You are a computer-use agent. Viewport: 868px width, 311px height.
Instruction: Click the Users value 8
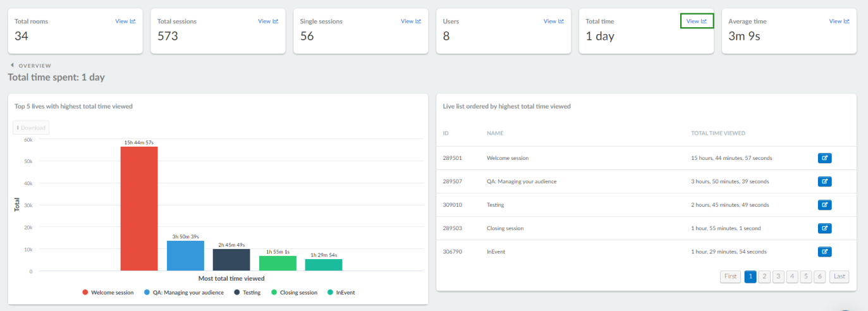446,36
